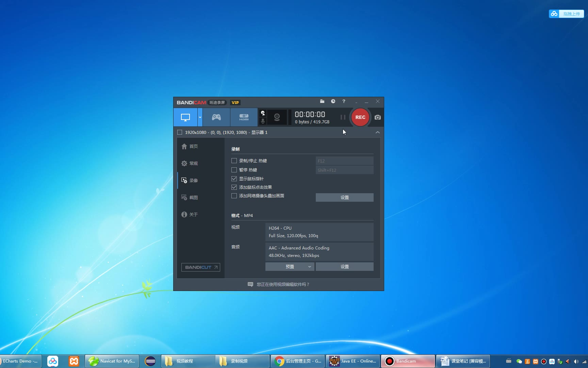This screenshot has height=368, width=588.
Task: Click the Shift+F12 pause hotkey field
Action: click(x=344, y=170)
